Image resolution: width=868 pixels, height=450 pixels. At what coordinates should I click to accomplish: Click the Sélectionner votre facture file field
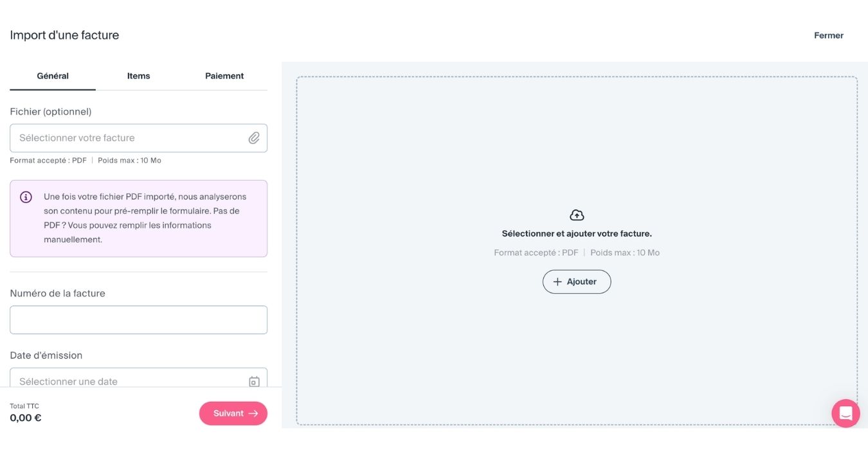click(x=138, y=138)
